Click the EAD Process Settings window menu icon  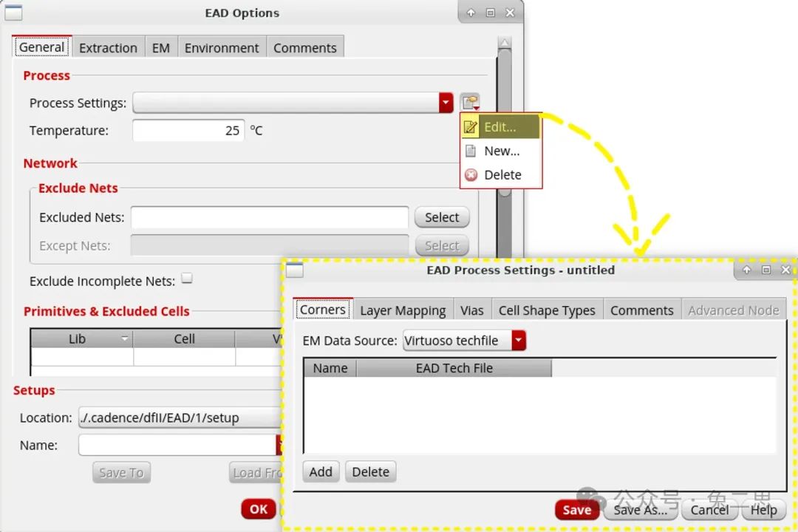(x=295, y=270)
